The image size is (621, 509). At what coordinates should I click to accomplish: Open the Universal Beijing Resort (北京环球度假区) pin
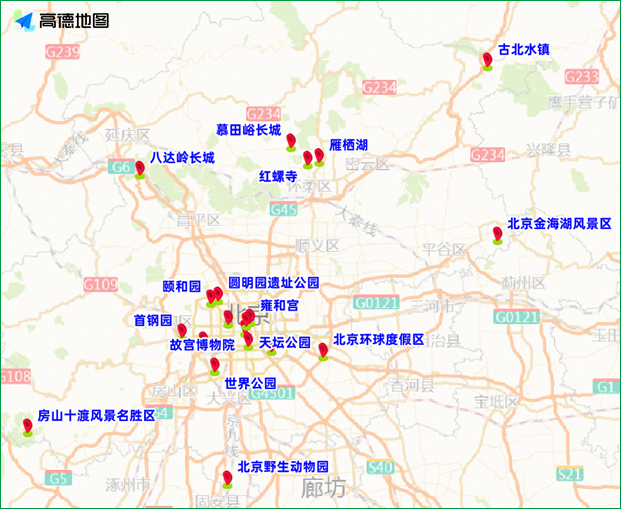(323, 350)
